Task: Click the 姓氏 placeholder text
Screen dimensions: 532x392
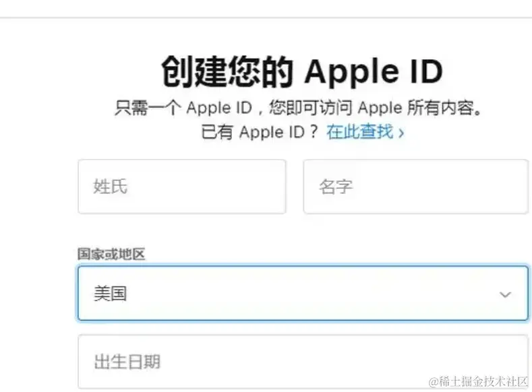Action: click(x=111, y=187)
